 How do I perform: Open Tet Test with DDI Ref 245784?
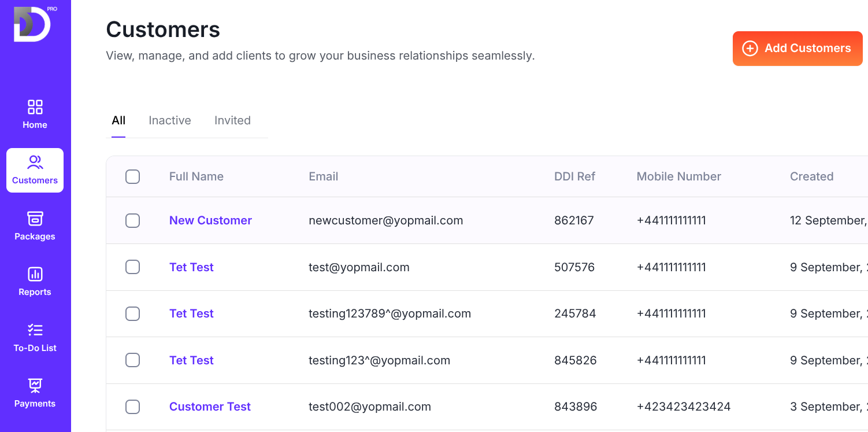(x=191, y=313)
